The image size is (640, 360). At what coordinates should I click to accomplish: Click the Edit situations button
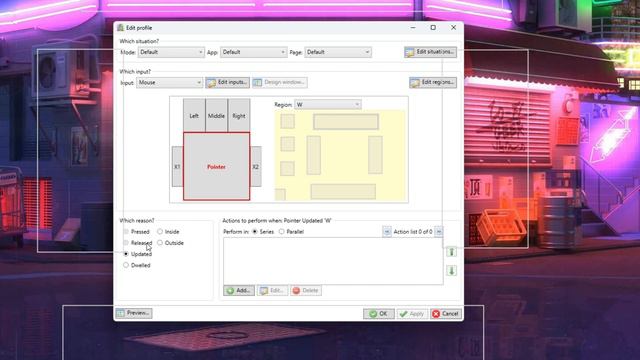point(430,52)
